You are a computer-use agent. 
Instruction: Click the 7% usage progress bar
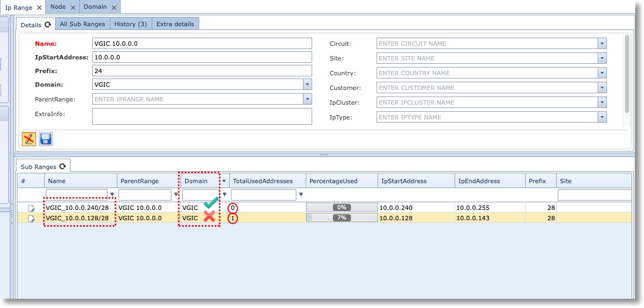341,218
